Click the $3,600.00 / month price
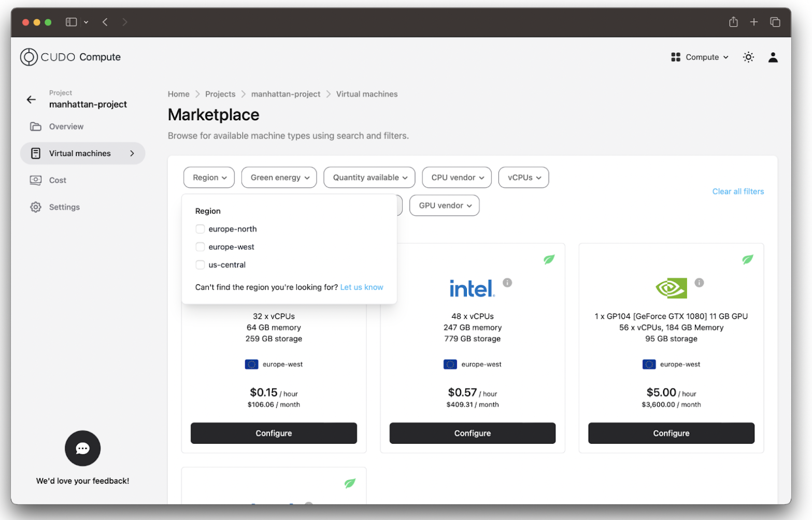The height and width of the screenshot is (520, 812). (671, 405)
